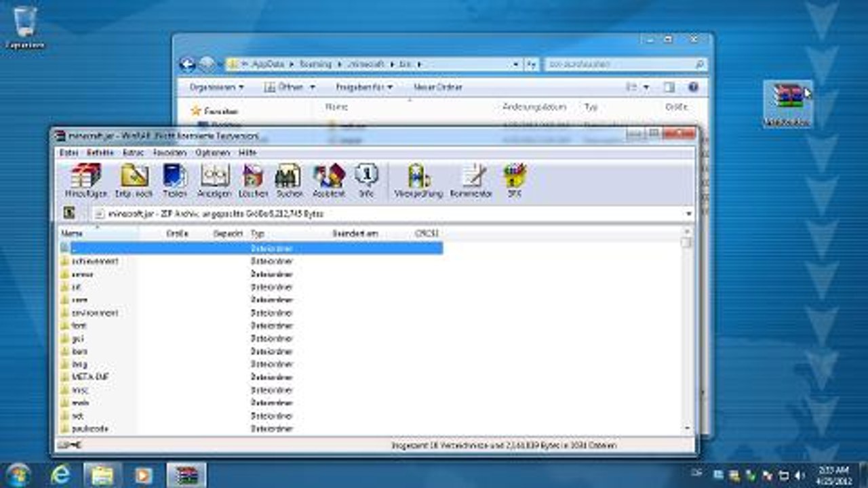The width and height of the screenshot is (868, 488).
Task: Click the Anzeigen toolbar icon
Action: tap(215, 180)
